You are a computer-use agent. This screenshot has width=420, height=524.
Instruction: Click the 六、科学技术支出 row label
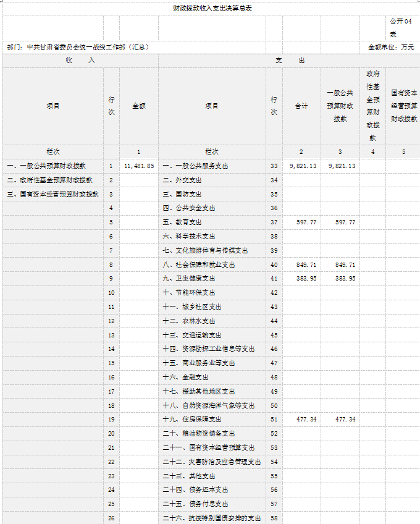[x=189, y=236]
